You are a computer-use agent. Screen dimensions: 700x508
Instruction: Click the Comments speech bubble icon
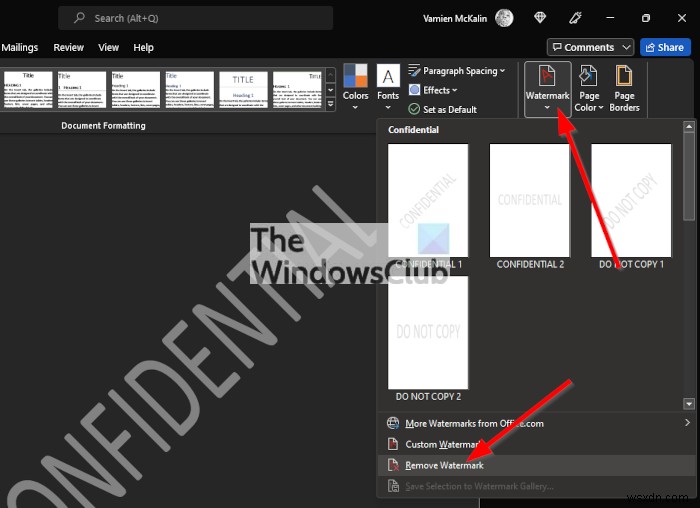[x=557, y=47]
